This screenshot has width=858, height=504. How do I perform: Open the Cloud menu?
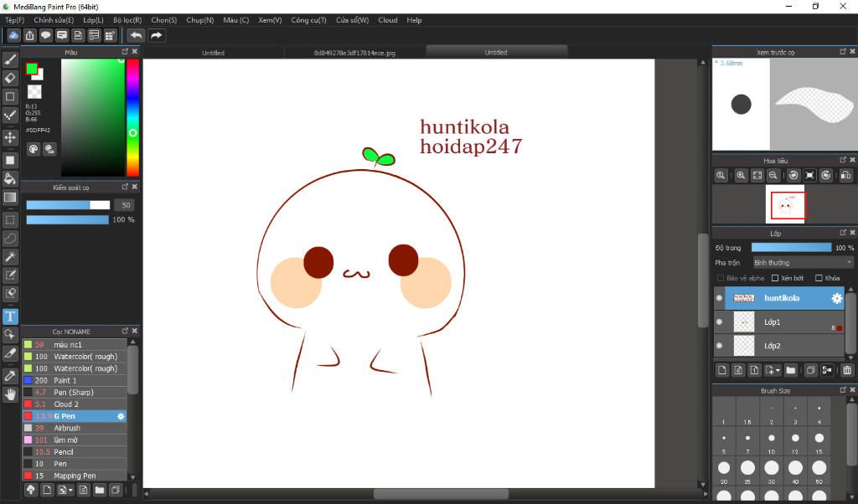click(388, 20)
